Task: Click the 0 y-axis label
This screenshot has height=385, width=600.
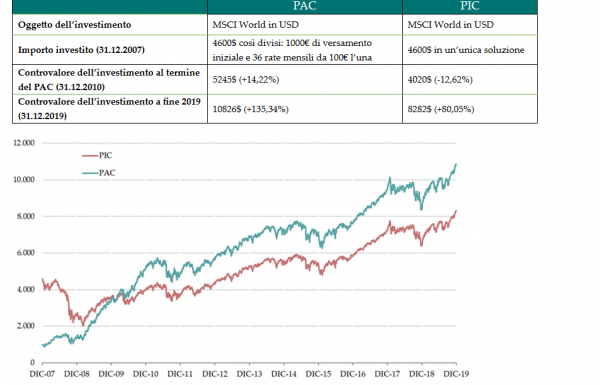Action: click(32, 362)
